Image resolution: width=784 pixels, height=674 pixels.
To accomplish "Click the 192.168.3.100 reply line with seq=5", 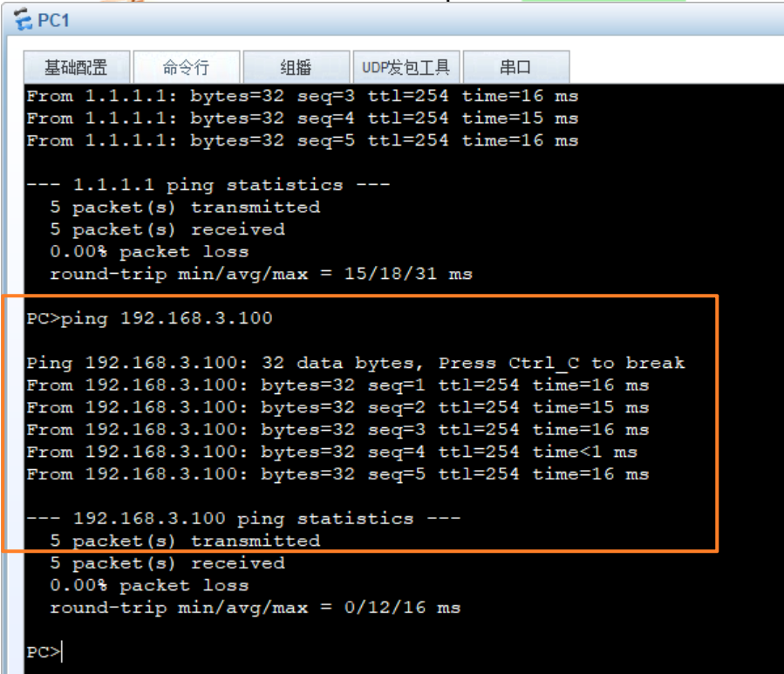I will (337, 474).
